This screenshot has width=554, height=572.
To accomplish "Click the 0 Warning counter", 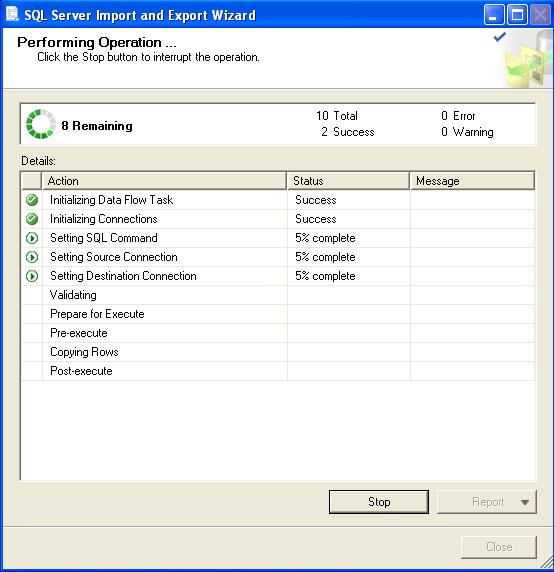I will [x=467, y=132].
